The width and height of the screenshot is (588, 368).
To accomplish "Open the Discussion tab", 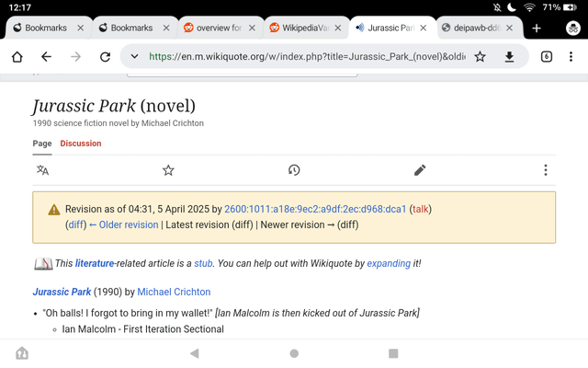I will (x=81, y=144).
